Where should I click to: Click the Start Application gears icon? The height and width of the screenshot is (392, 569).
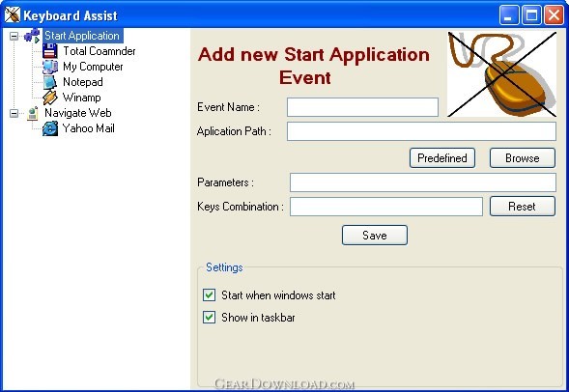click(x=32, y=36)
